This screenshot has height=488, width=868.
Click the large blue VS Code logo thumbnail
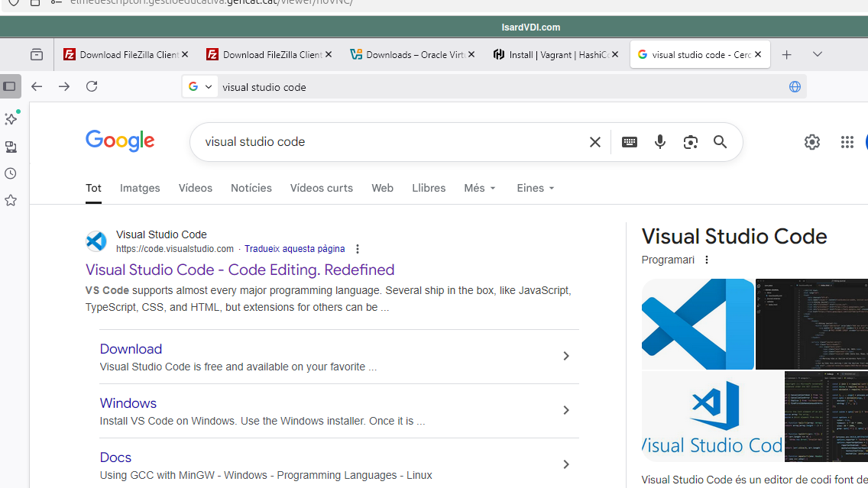pyautogui.click(x=697, y=324)
